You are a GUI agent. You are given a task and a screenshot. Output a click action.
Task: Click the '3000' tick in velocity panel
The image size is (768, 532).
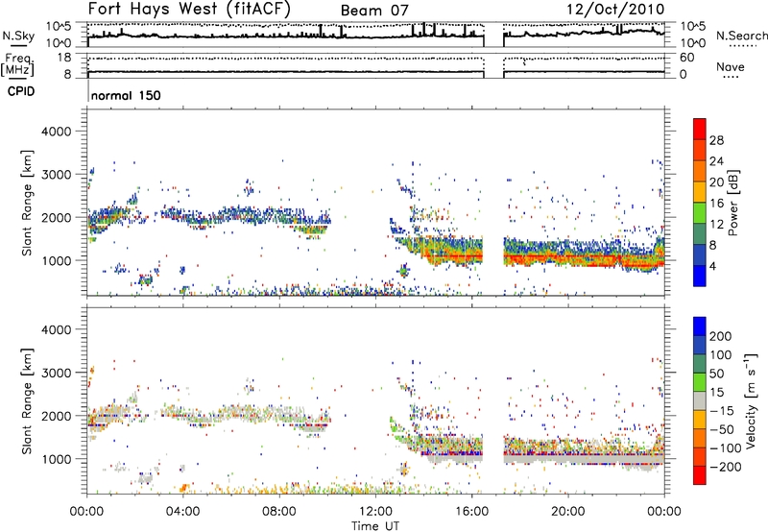point(57,373)
